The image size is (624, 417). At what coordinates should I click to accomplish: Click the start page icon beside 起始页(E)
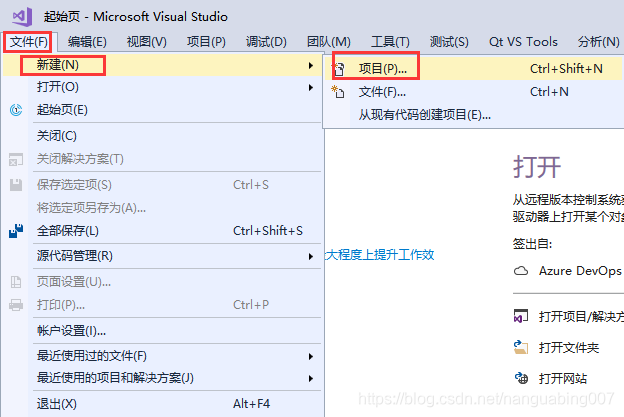[16, 110]
